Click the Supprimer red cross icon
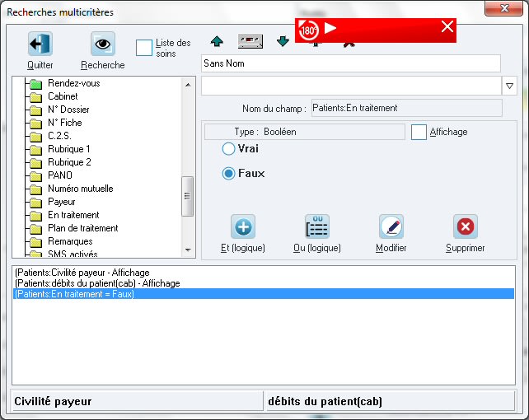 point(465,226)
